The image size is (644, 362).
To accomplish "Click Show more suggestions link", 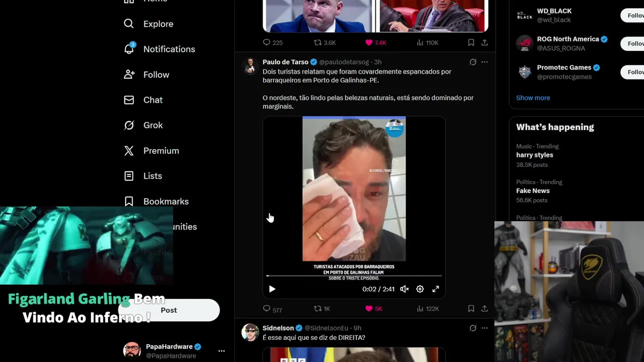I will click(533, 98).
